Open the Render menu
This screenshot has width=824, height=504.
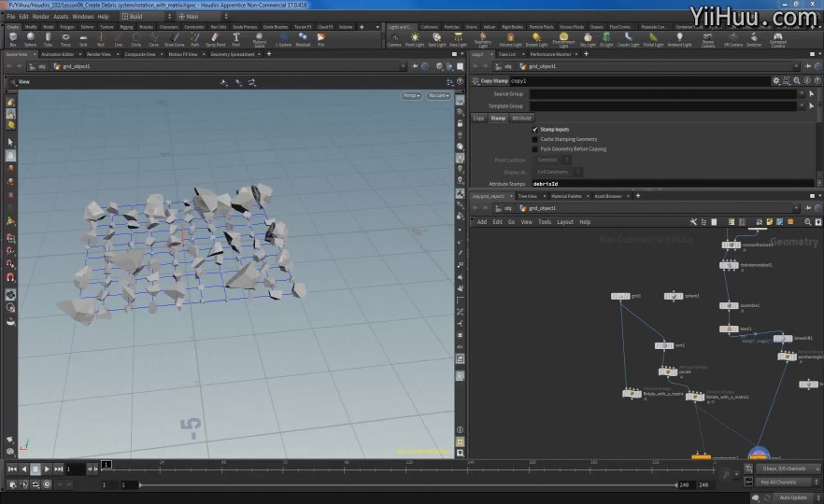(40, 16)
